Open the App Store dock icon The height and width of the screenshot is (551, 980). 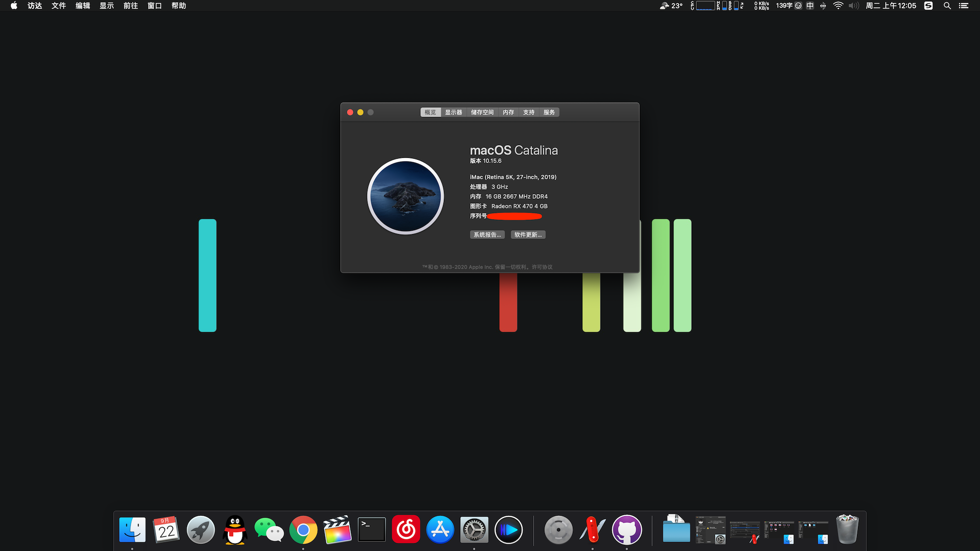click(x=440, y=530)
